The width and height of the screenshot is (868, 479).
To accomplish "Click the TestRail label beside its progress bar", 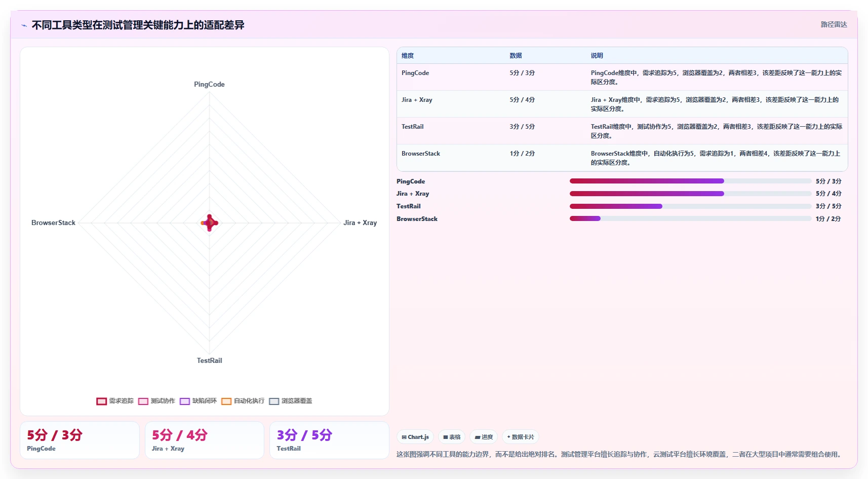I will pyautogui.click(x=409, y=206).
